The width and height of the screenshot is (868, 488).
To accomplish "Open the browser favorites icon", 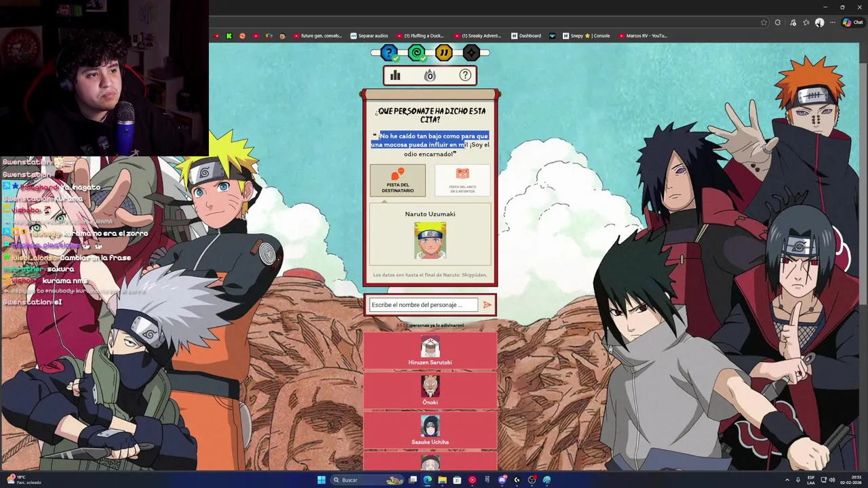I will pos(806,22).
